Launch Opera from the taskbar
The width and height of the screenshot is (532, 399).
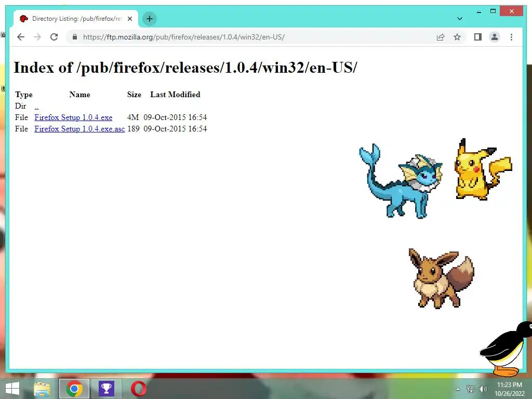point(138,389)
